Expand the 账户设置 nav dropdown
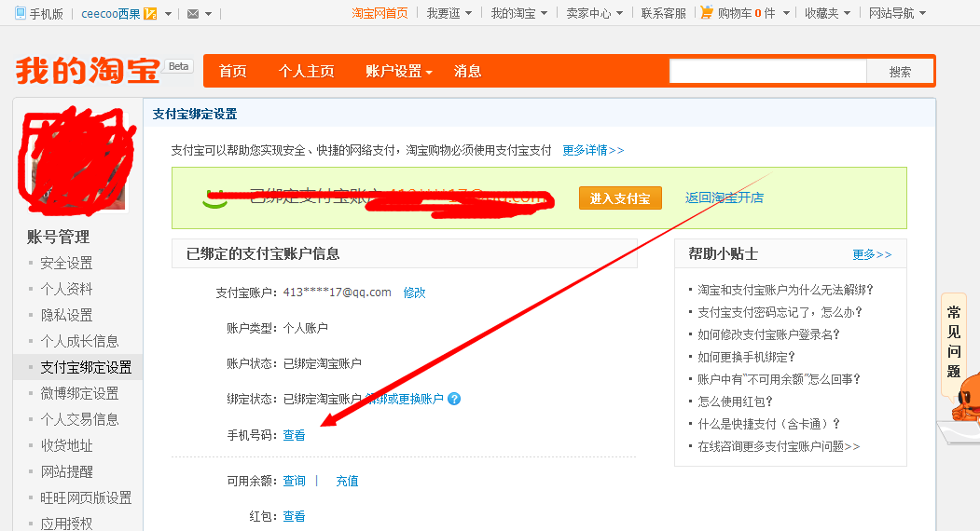 [399, 71]
